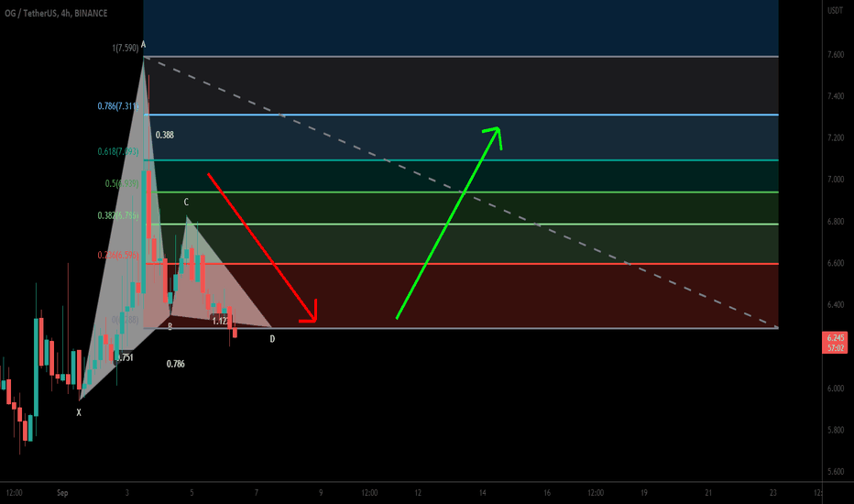Click the 7 date label on time axis
The width and height of the screenshot is (854, 504).
point(257,493)
